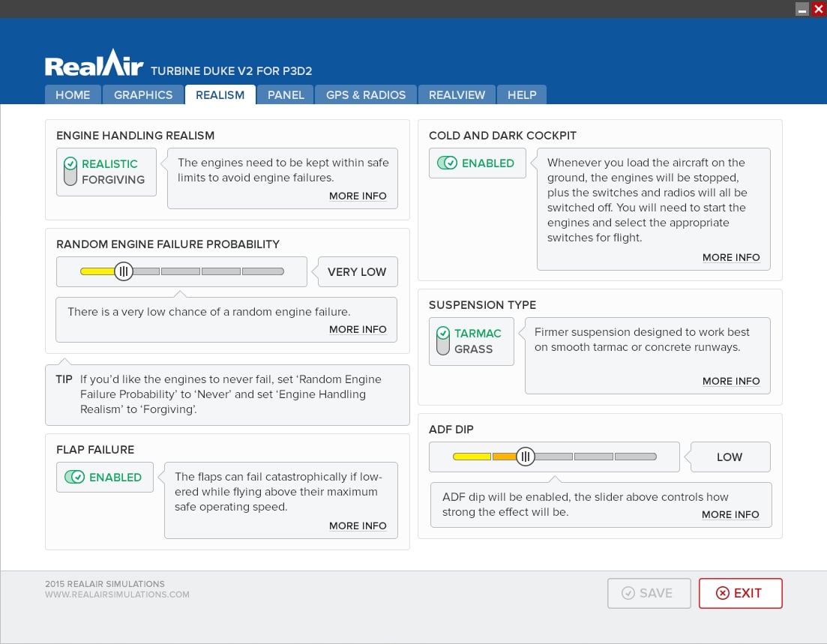Viewport: 827px width, 644px height.
Task: Toggle Engine Handling Realism switch
Action: pyautogui.click(x=70, y=172)
